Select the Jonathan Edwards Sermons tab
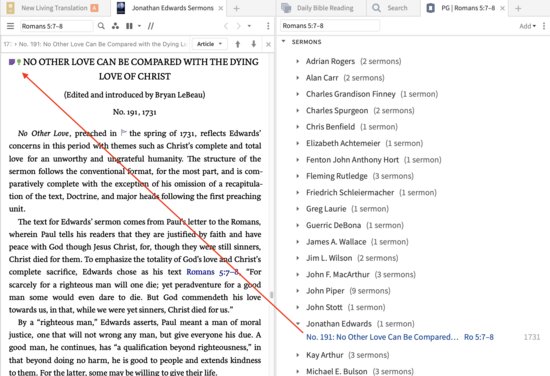 point(172,8)
